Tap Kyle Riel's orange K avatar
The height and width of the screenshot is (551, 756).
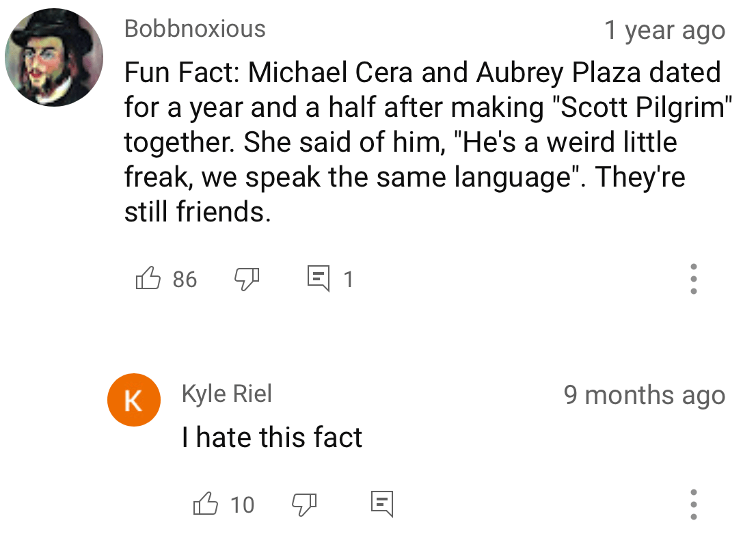[x=133, y=400]
